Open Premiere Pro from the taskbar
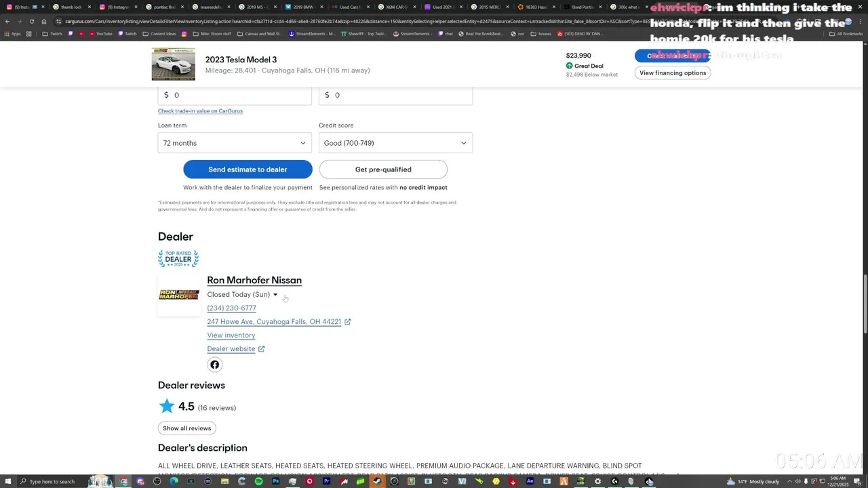 click(327, 481)
